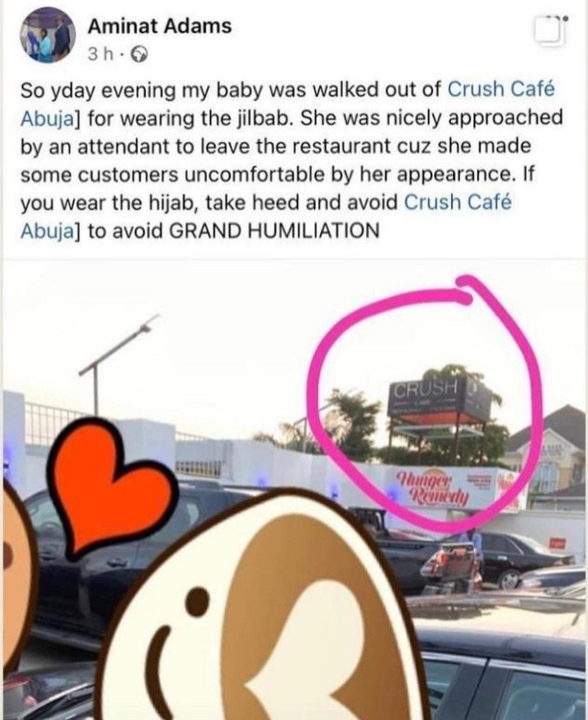Tap the square icon at top right of post

click(x=550, y=32)
